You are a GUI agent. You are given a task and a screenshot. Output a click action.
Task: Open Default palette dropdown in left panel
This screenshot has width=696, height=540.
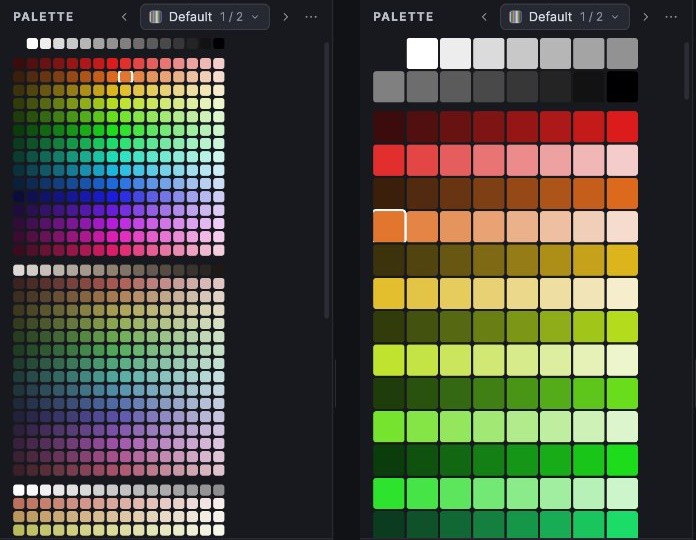(x=205, y=17)
